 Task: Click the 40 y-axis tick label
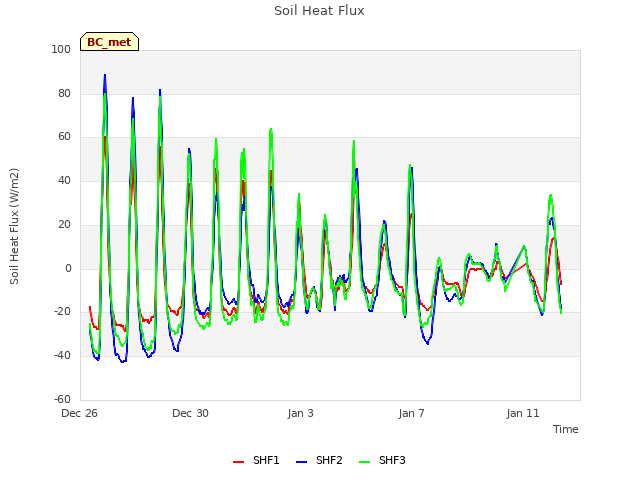point(64,180)
